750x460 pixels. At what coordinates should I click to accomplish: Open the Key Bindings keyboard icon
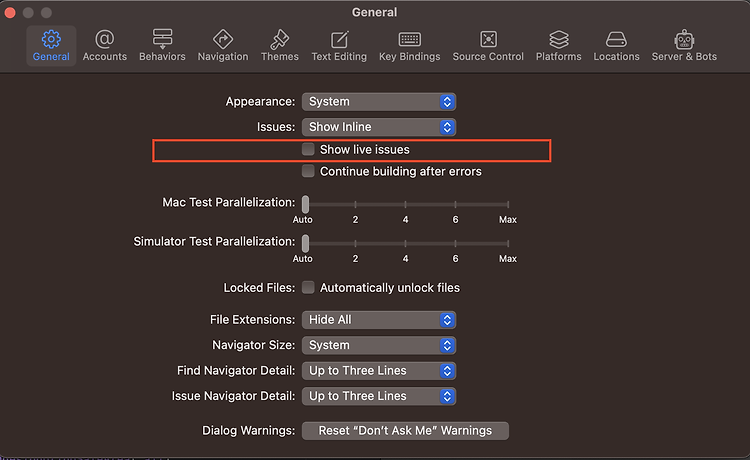409,39
